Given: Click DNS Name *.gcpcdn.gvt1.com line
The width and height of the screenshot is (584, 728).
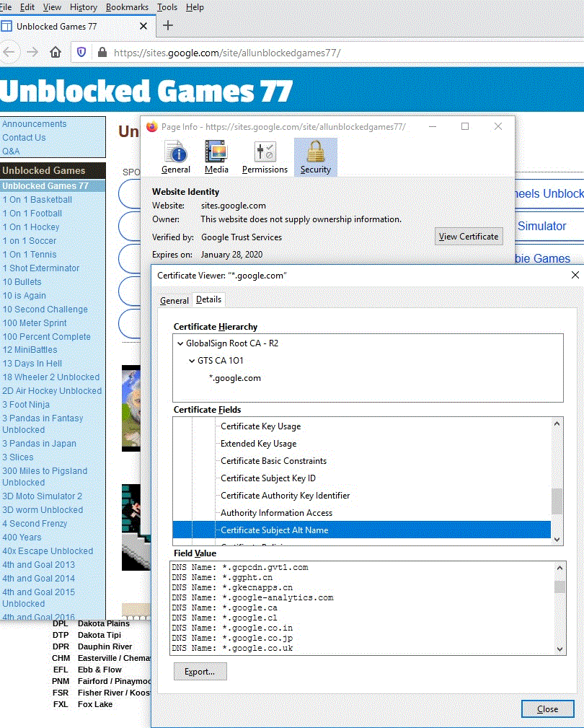Looking at the screenshot, I should pos(240,567).
